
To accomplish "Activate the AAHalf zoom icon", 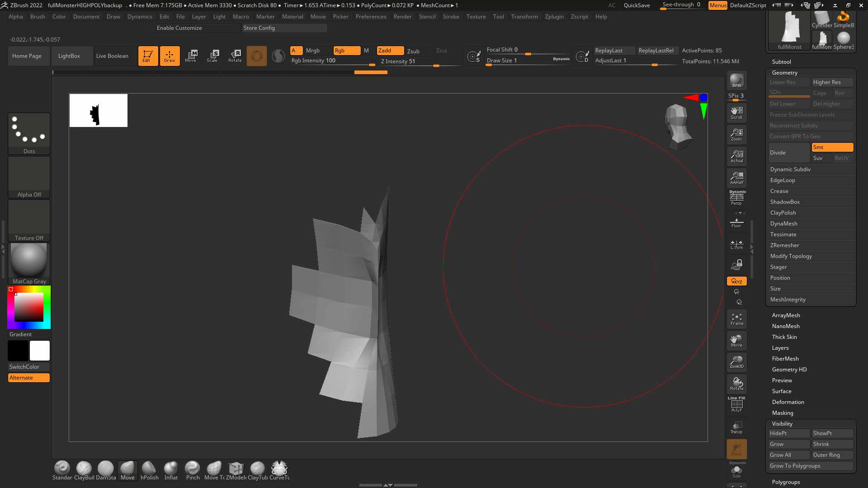I will coord(736,178).
